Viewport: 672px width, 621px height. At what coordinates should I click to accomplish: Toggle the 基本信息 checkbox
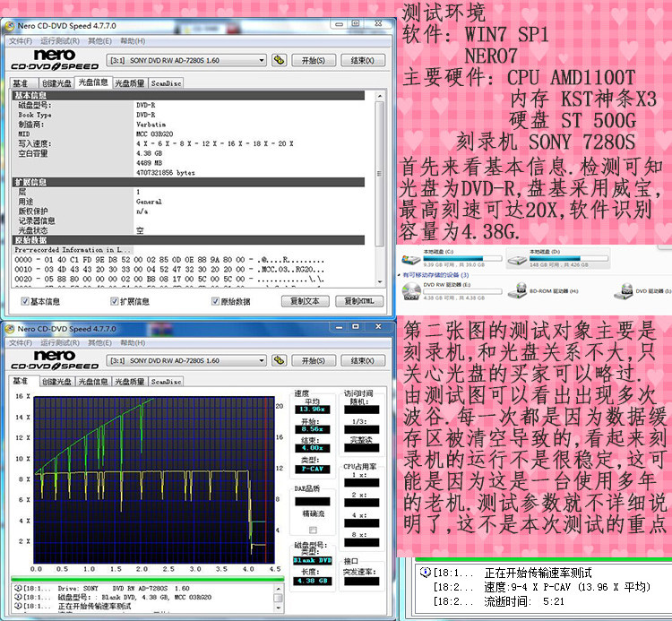pos(25,301)
